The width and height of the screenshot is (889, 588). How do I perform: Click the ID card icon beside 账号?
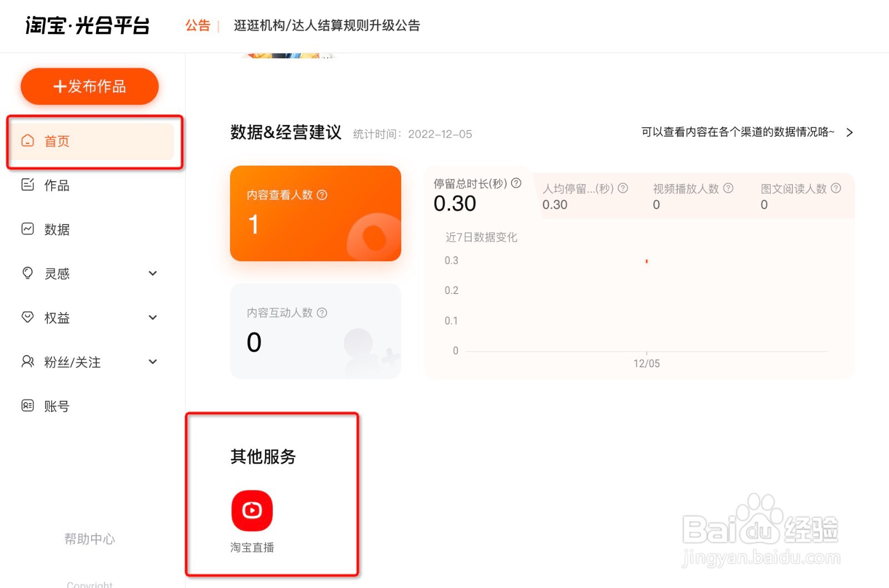point(28,406)
